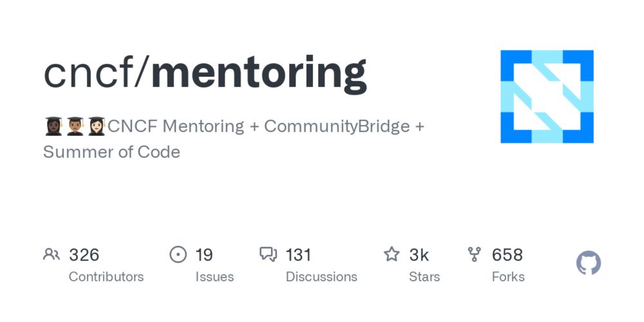Click the GitHub Octocat logo
Screen dimensions: 644x322
pos(589,263)
